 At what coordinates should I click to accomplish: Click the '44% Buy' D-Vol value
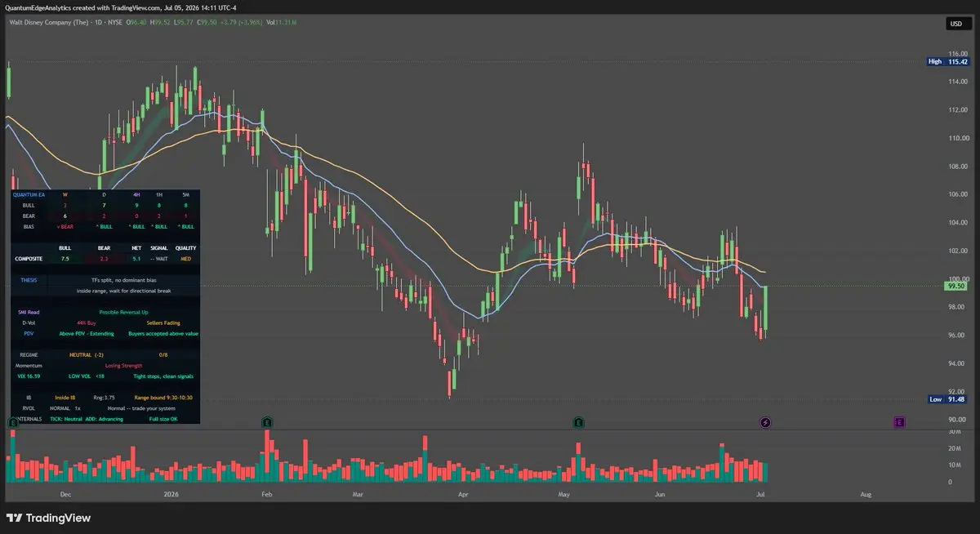coord(87,323)
